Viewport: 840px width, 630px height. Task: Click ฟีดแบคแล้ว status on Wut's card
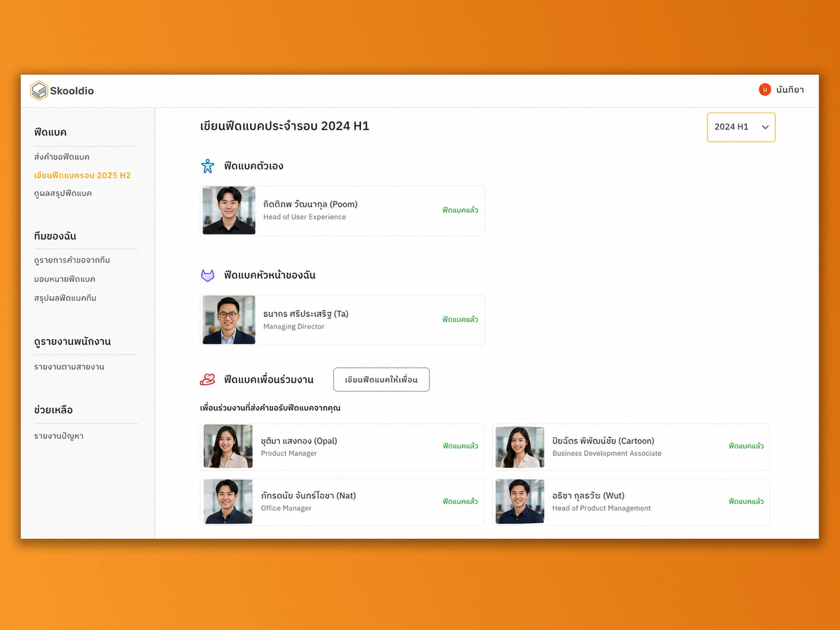746,501
